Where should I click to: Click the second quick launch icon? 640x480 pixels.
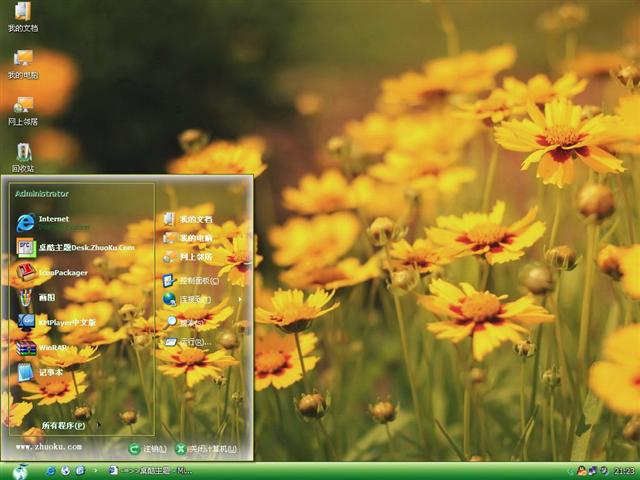[65, 471]
